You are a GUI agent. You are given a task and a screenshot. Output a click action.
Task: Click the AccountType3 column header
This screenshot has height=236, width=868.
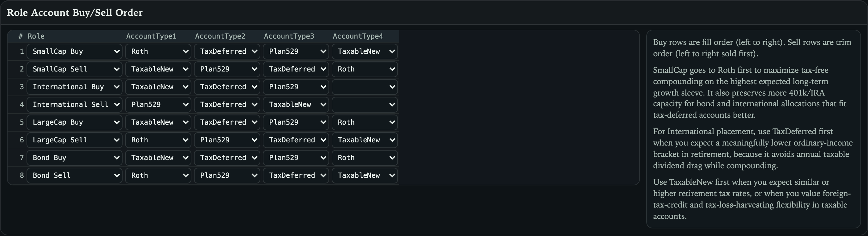point(289,36)
